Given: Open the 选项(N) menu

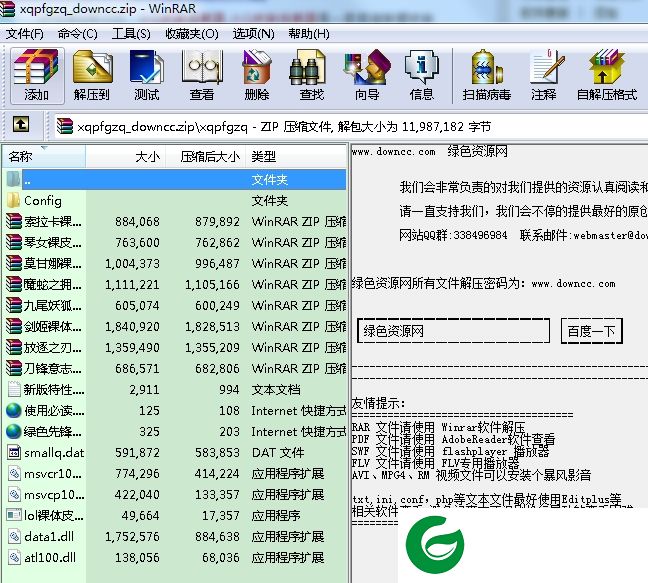Looking at the screenshot, I should point(253,33).
